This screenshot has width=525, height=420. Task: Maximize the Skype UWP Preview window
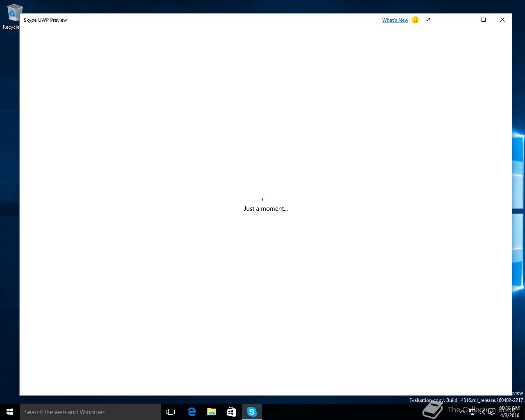pyautogui.click(x=484, y=20)
